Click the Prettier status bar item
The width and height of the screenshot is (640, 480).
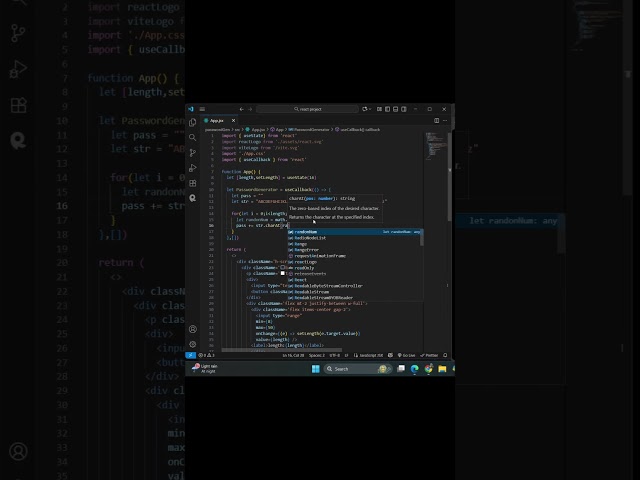coord(429,355)
